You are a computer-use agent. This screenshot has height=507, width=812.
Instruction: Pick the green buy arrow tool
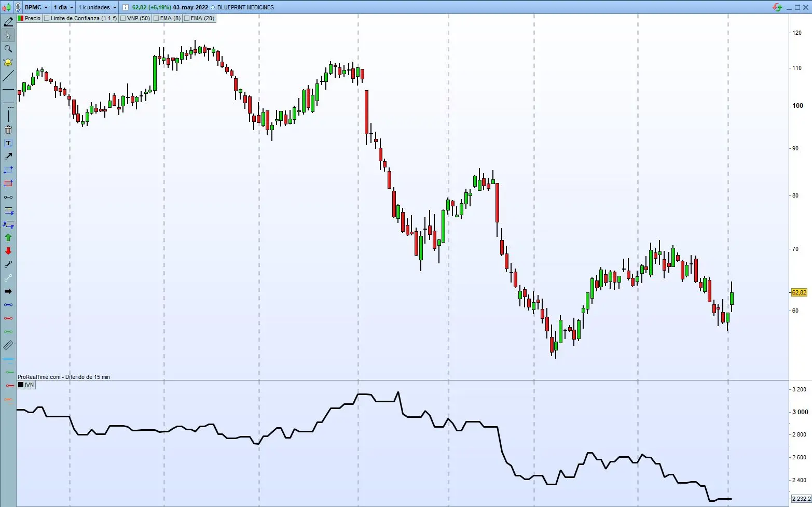tap(8, 237)
